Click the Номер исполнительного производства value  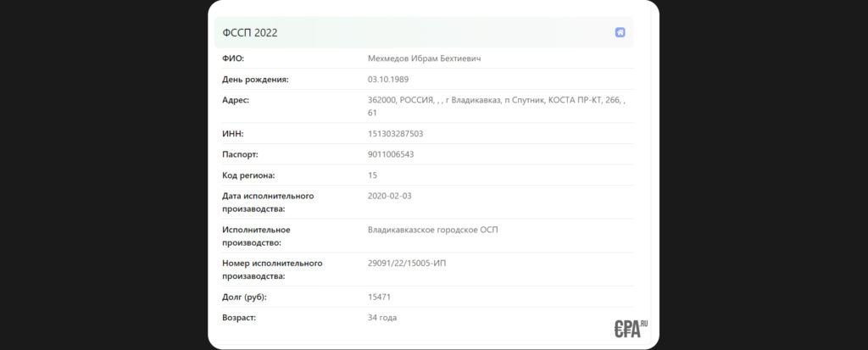click(x=407, y=263)
